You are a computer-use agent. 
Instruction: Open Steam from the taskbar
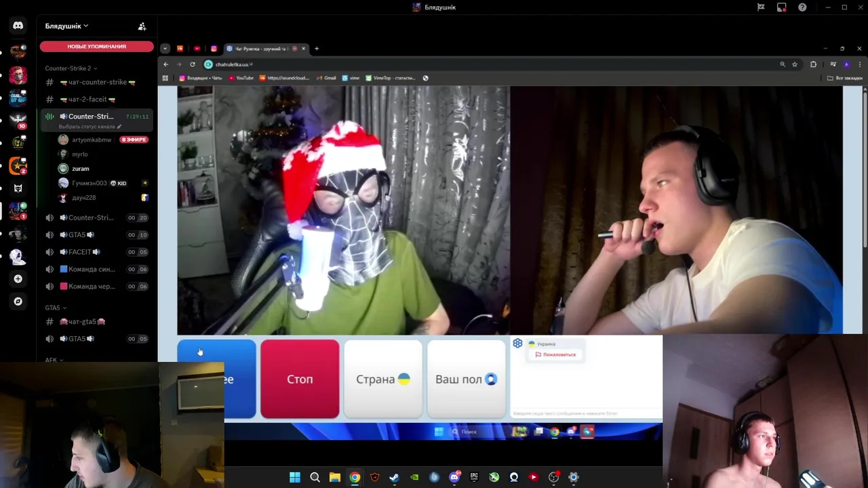point(394,477)
